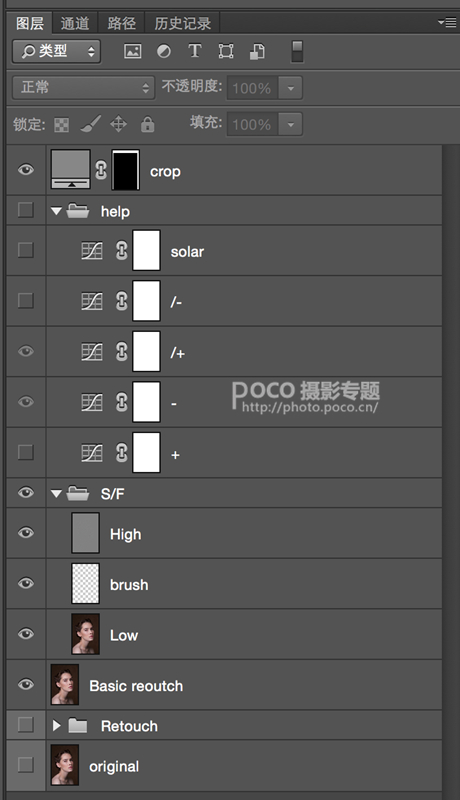The width and height of the screenshot is (460, 800).
Task: Show the solar curves layer
Action: click(x=25, y=251)
